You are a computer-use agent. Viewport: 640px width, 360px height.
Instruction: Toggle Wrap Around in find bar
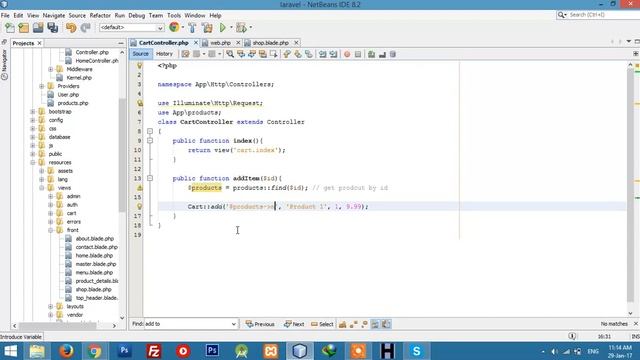click(386, 324)
